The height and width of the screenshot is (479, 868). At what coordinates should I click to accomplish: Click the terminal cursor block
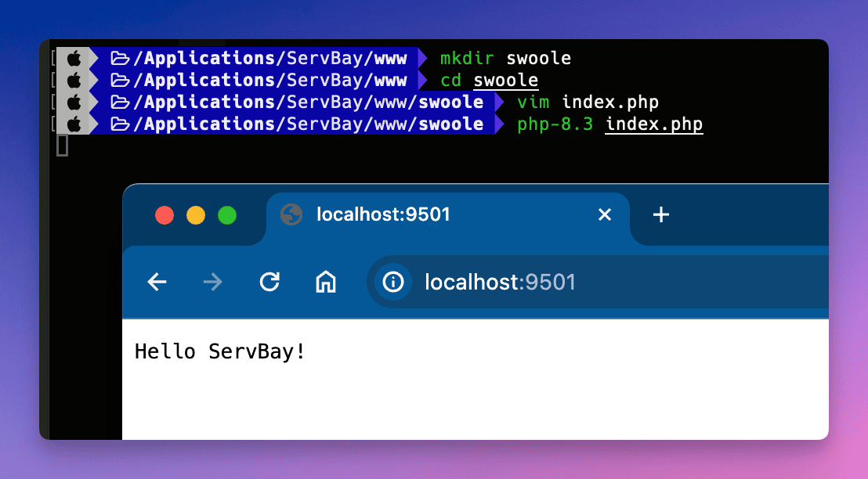[63, 146]
